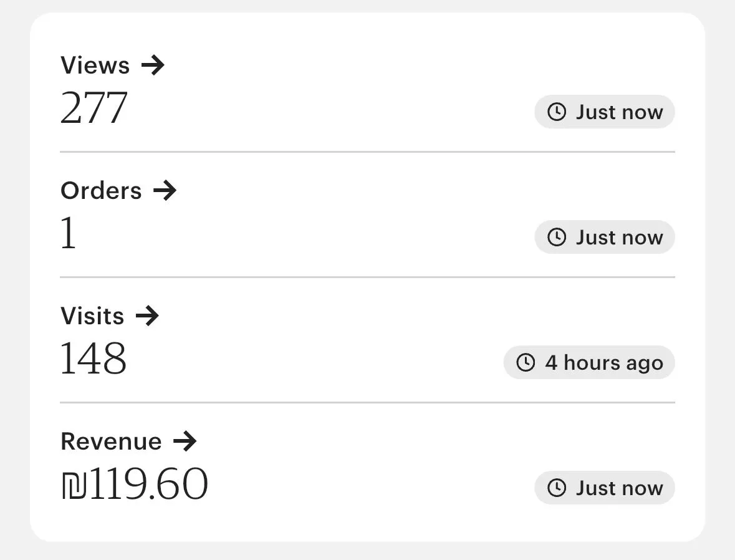Open the Views stat link
Image resolution: width=735 pixels, height=560 pixels.
coord(95,65)
